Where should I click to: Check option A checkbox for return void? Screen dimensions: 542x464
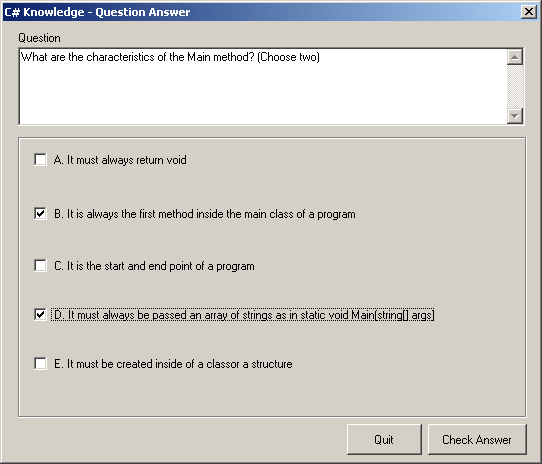pyautogui.click(x=40, y=160)
